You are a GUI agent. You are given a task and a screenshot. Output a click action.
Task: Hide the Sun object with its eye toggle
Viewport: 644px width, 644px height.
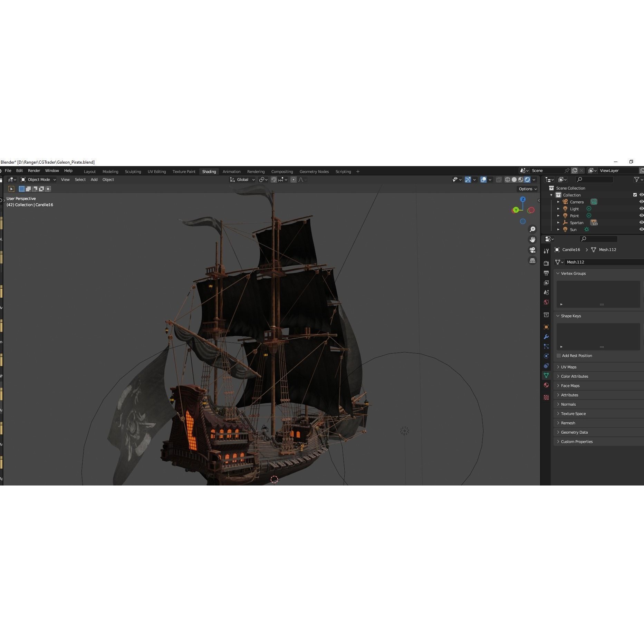(642, 229)
